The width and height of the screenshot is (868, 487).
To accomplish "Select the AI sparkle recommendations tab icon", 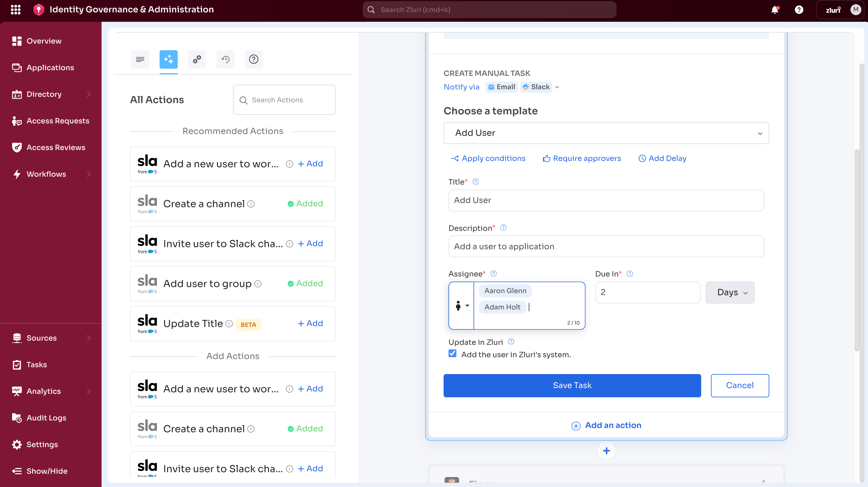I will pos(168,59).
